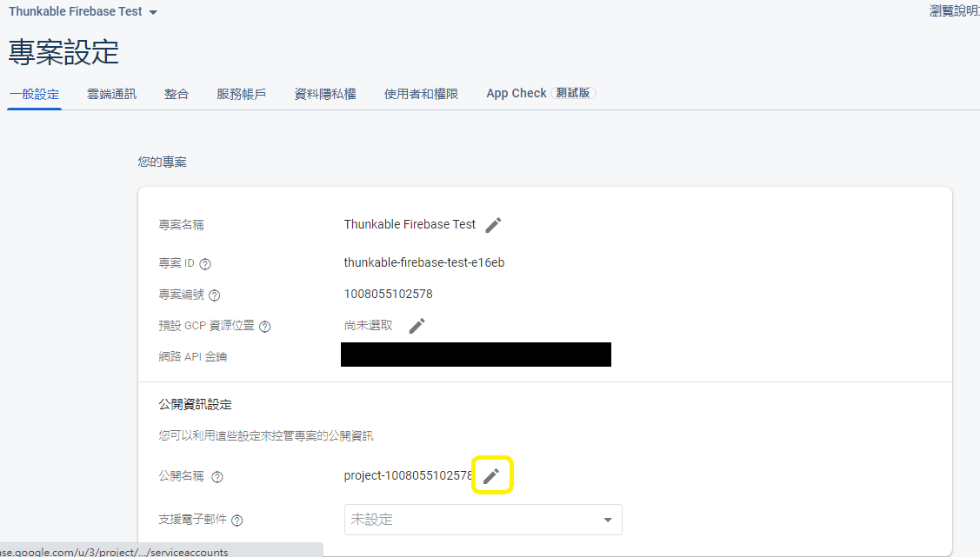
Task: Switch to the 服務帳戶 tab
Action: [x=241, y=95]
